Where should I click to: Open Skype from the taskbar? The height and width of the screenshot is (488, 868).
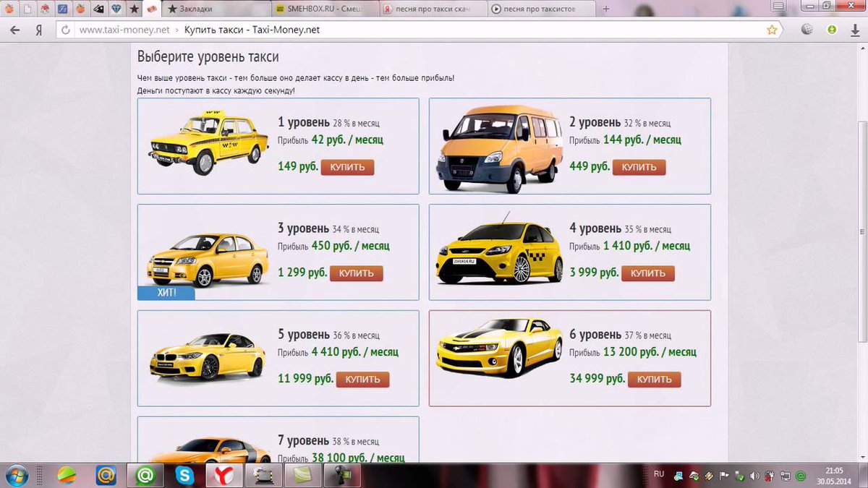point(184,476)
